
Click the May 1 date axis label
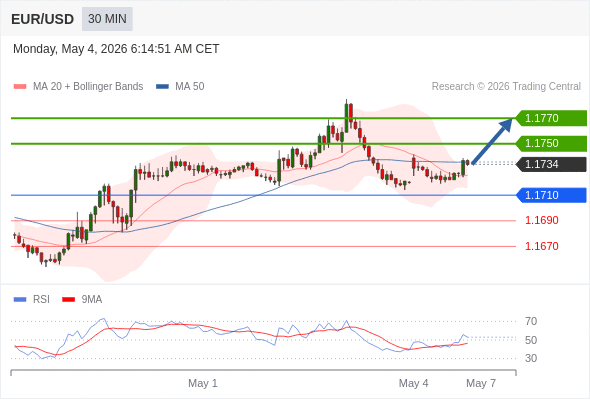coord(203,383)
